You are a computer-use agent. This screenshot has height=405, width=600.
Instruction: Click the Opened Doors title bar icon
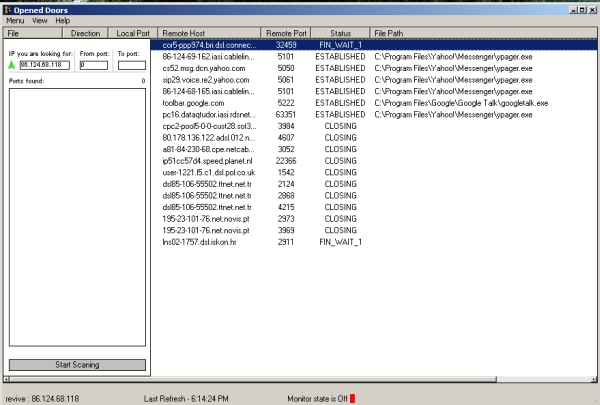click(7, 7)
